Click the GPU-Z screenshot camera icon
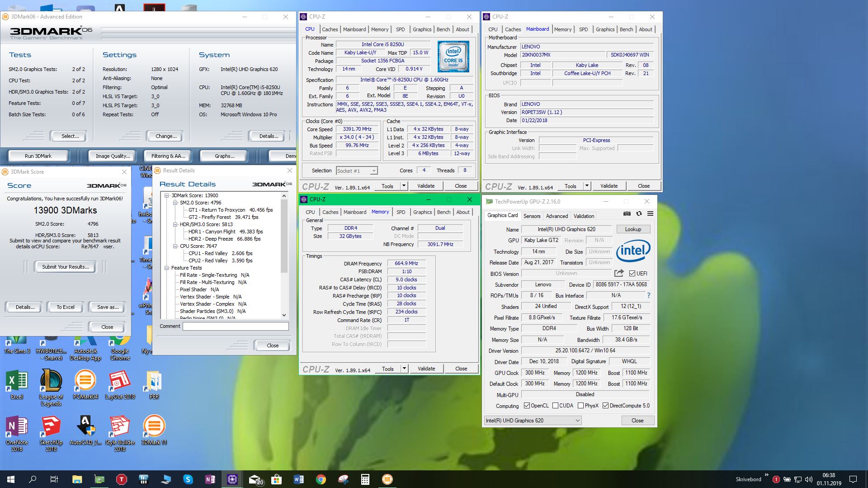Image resolution: width=868 pixels, height=488 pixels. 627,213
